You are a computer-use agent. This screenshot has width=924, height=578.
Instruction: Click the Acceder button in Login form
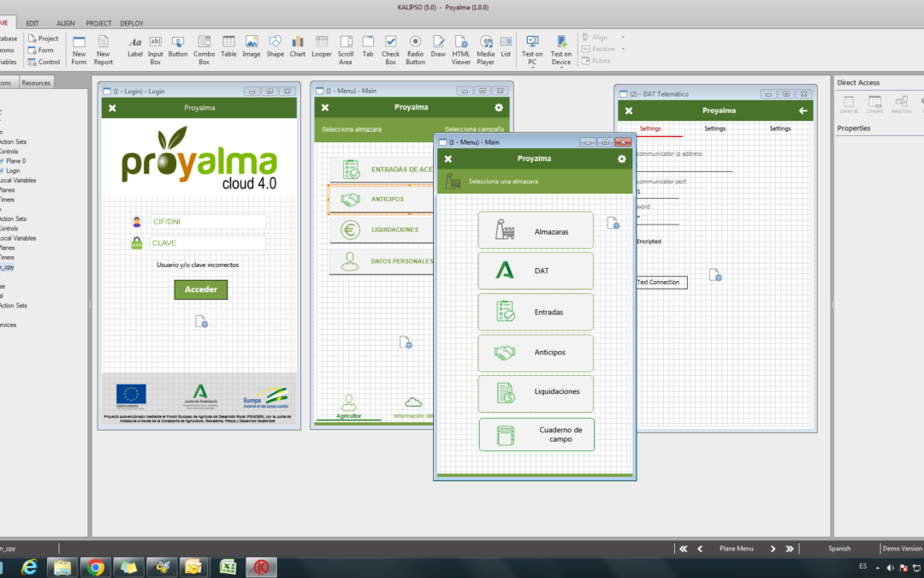coord(201,289)
